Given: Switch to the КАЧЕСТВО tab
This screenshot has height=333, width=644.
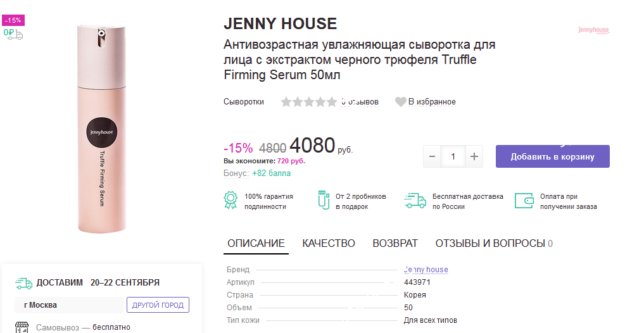Looking at the screenshot, I should [329, 244].
